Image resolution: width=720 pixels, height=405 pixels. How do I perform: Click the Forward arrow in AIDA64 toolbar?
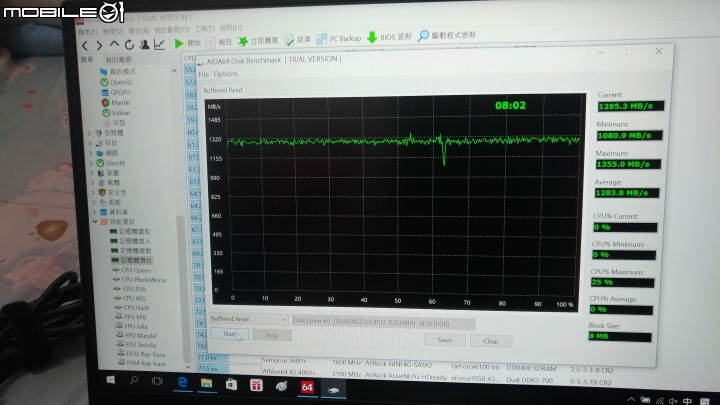[x=99, y=45]
